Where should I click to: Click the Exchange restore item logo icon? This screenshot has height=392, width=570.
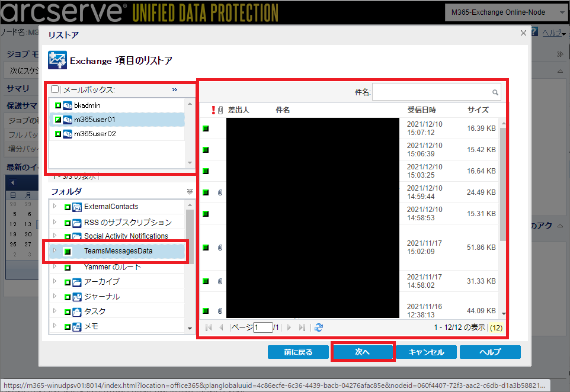tap(57, 60)
